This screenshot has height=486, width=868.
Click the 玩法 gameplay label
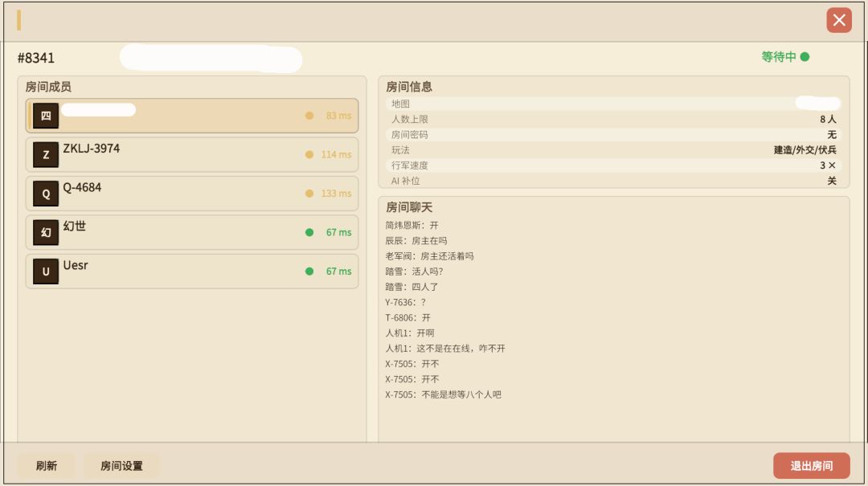click(x=400, y=150)
